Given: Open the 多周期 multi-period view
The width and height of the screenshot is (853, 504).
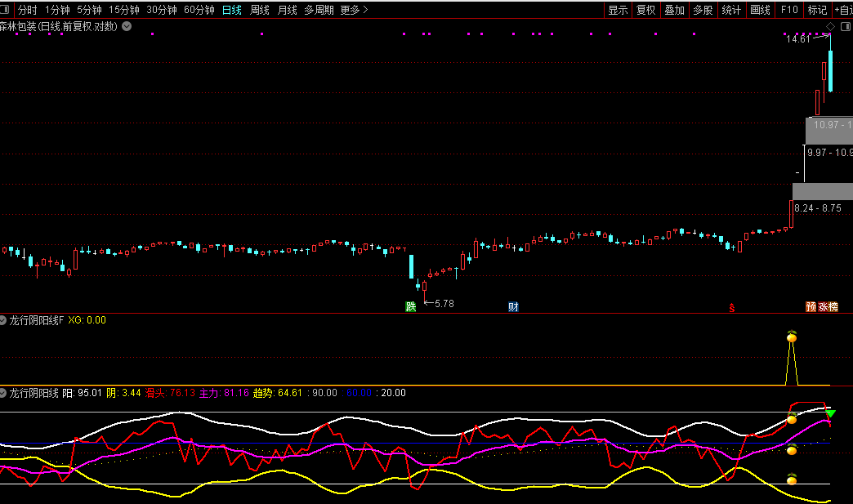Looking at the screenshot, I should (319, 10).
